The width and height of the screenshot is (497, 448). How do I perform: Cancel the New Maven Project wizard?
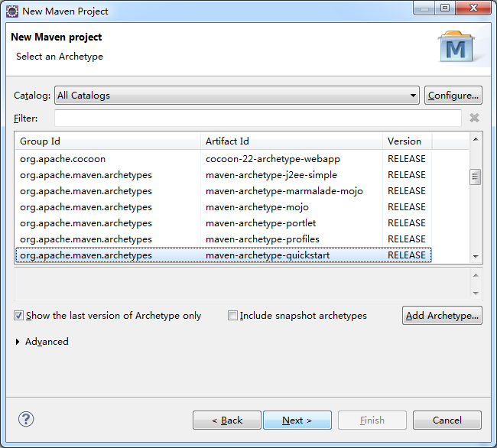(447, 420)
